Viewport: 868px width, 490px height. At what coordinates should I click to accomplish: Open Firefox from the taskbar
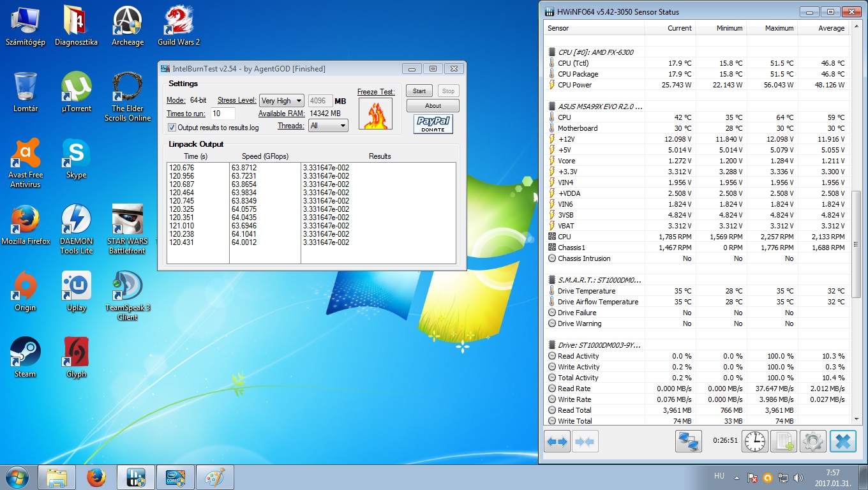click(96, 477)
